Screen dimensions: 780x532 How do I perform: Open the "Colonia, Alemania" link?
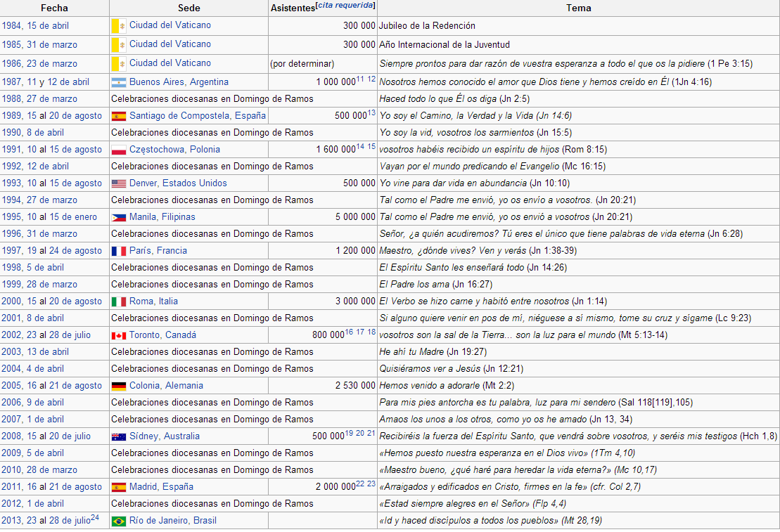click(166, 385)
